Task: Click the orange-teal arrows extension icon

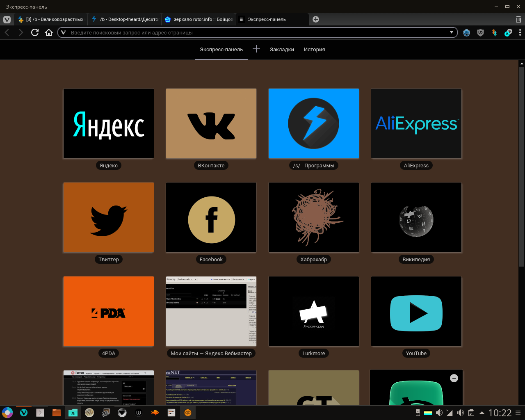Action: [495, 32]
